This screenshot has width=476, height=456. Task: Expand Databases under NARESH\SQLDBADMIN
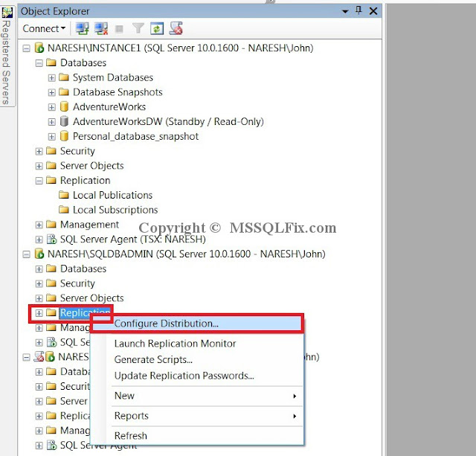pos(39,269)
